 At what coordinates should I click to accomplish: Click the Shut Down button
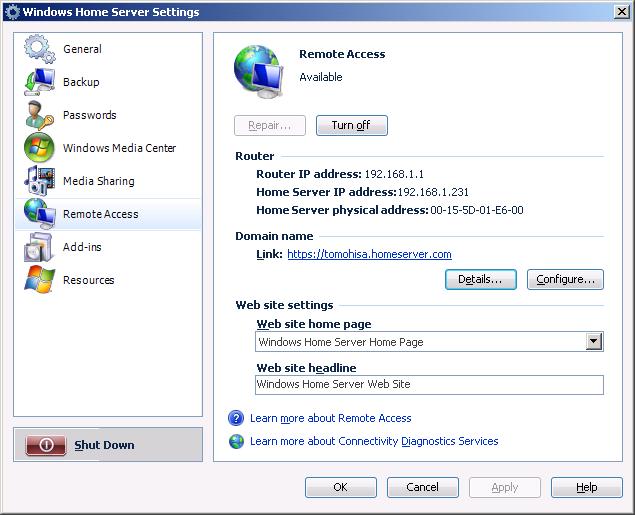coord(108,445)
